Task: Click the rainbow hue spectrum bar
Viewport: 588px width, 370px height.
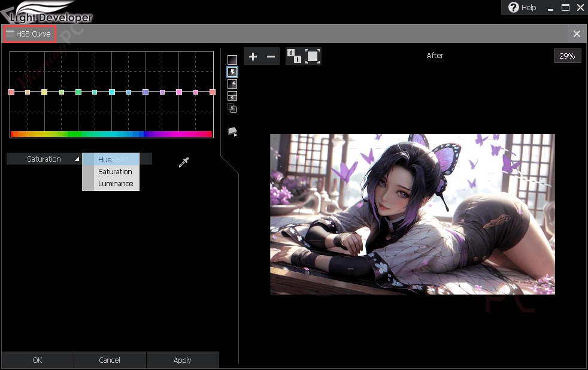Action: click(x=112, y=134)
